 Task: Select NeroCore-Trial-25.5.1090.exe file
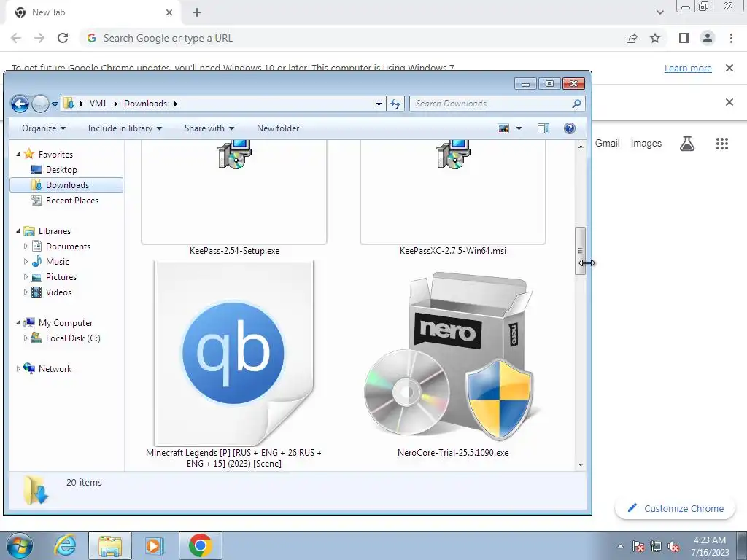click(x=453, y=365)
